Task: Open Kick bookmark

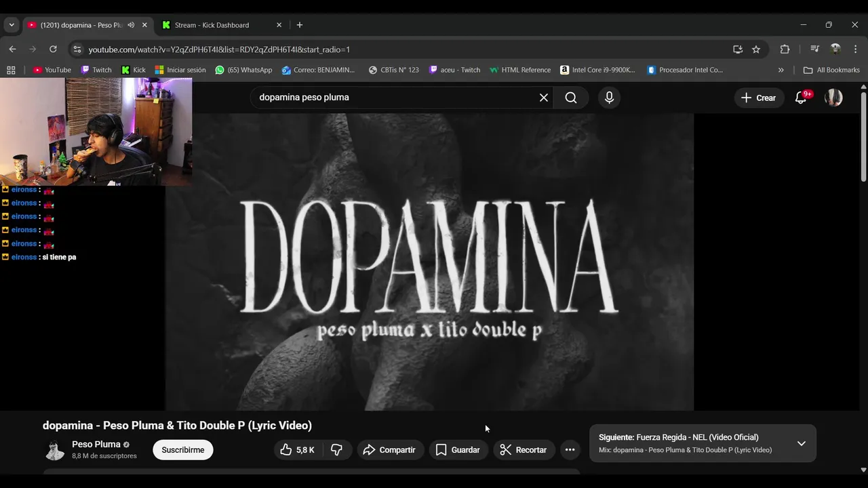Action: [134, 70]
